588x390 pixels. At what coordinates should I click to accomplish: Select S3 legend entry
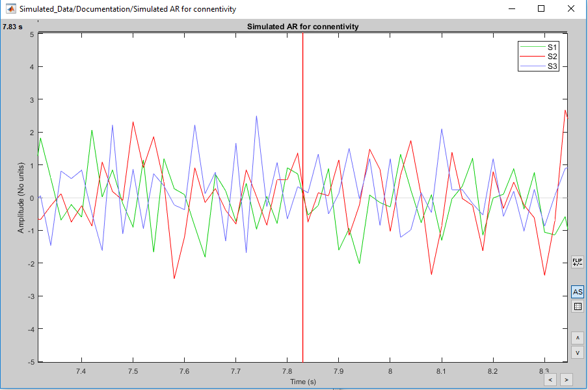pyautogui.click(x=552, y=66)
